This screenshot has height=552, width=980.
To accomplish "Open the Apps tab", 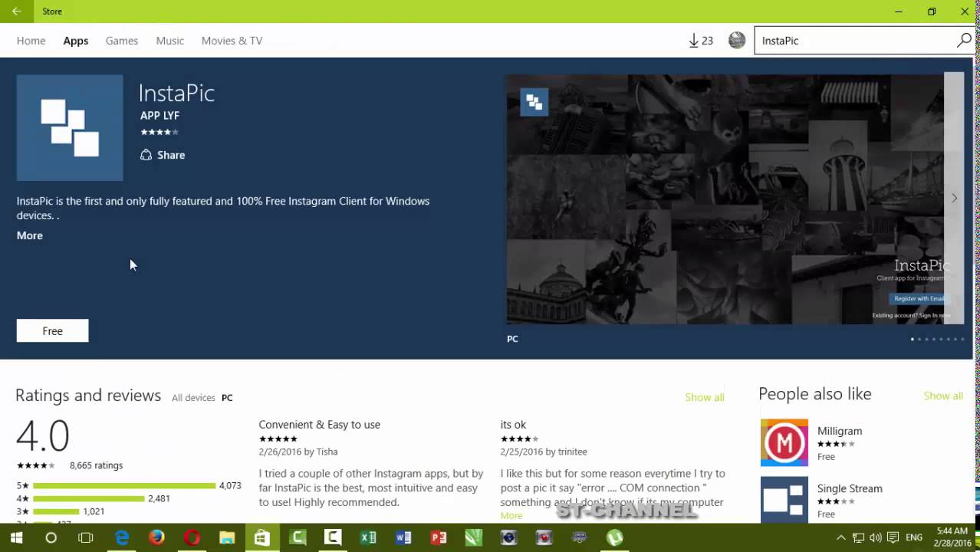I will [76, 41].
